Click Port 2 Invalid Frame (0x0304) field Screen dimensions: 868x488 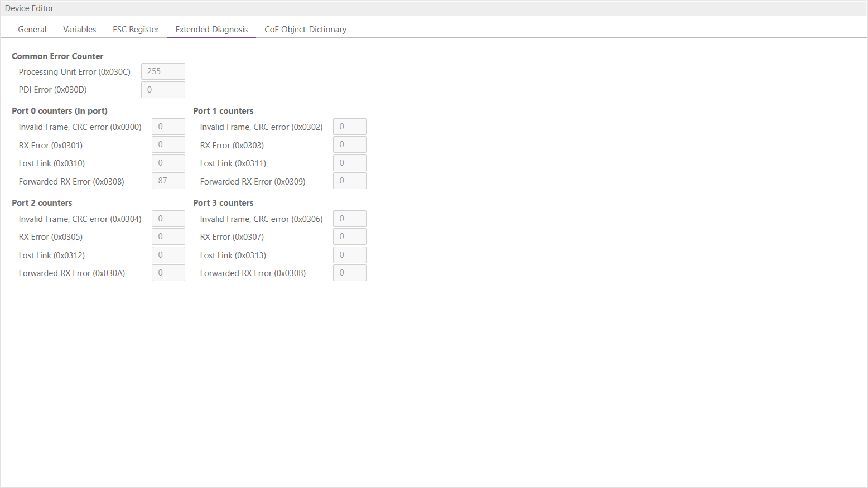point(168,219)
